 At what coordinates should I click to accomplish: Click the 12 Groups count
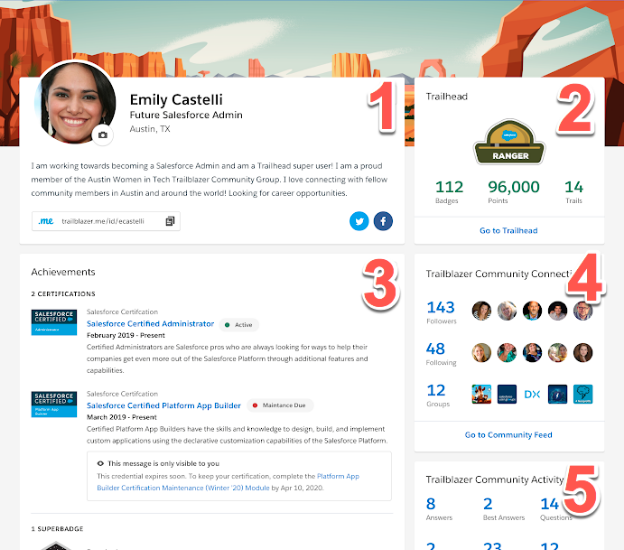[x=436, y=390]
